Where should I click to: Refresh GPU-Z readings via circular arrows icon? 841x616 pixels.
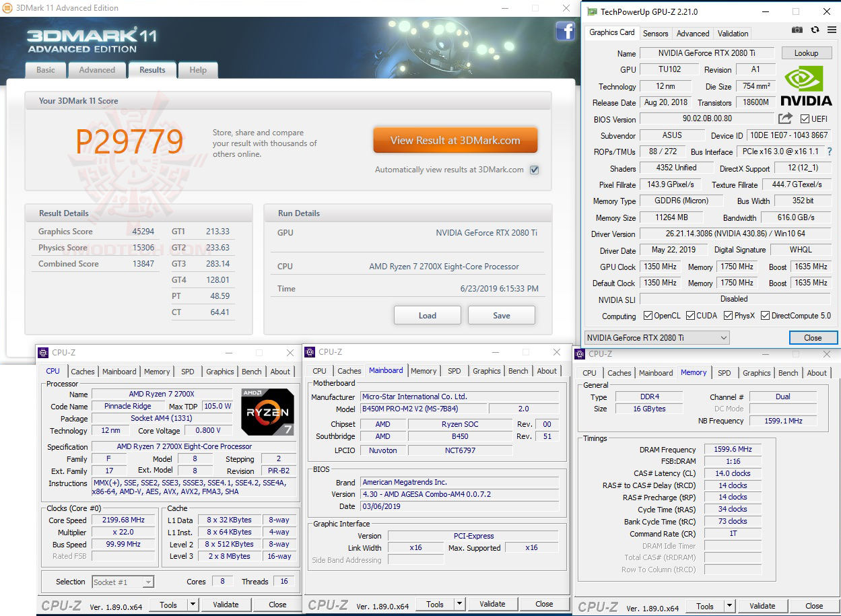click(815, 30)
